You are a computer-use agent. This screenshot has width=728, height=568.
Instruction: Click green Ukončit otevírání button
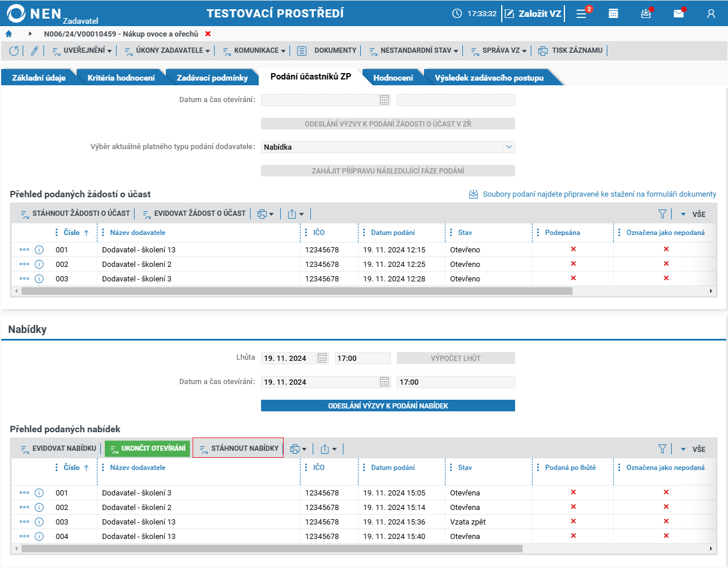(147, 448)
